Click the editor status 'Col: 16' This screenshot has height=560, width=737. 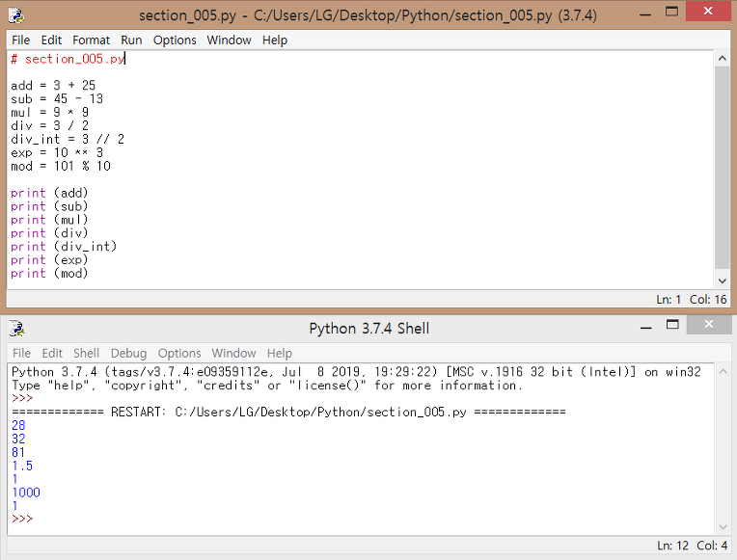(708, 299)
